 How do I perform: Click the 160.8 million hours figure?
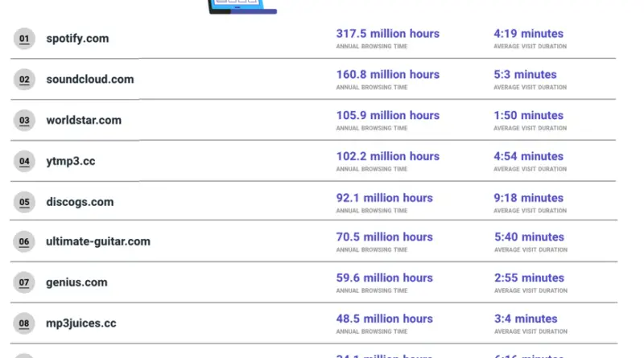(x=387, y=75)
